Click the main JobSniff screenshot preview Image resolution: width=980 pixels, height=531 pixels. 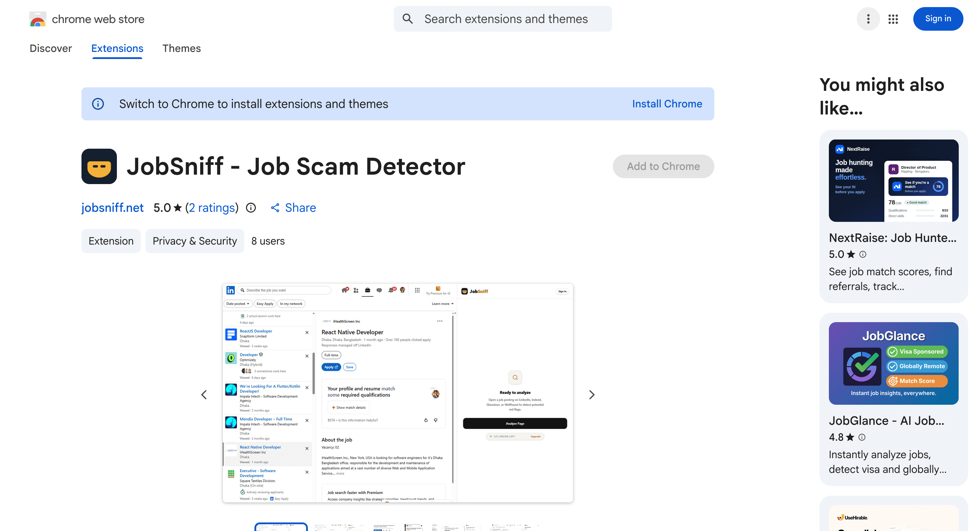[x=398, y=393]
